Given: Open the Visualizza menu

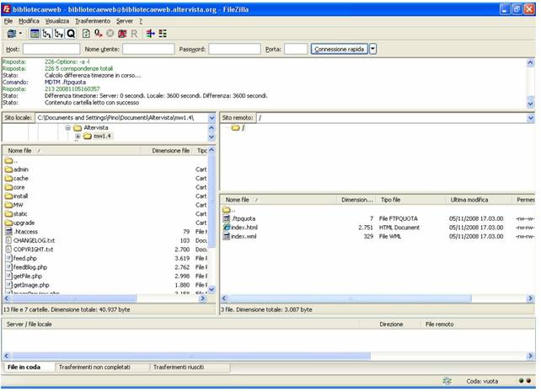Looking at the screenshot, I should tap(57, 21).
